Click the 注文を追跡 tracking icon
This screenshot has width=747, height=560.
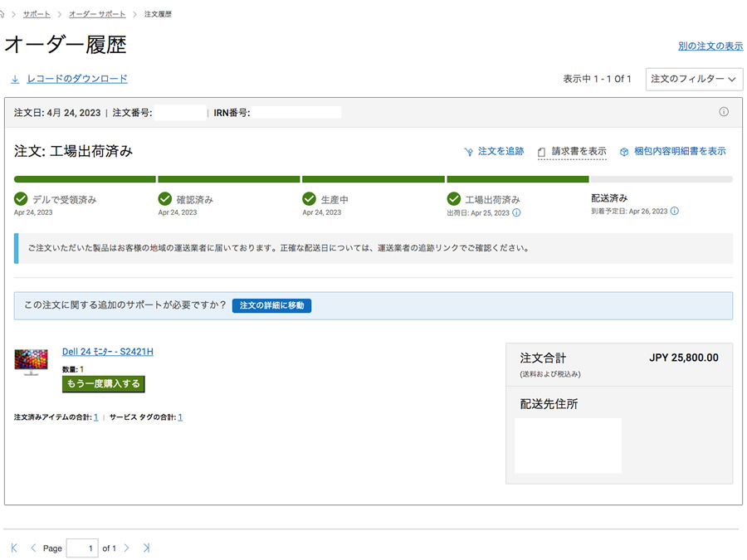(x=468, y=152)
